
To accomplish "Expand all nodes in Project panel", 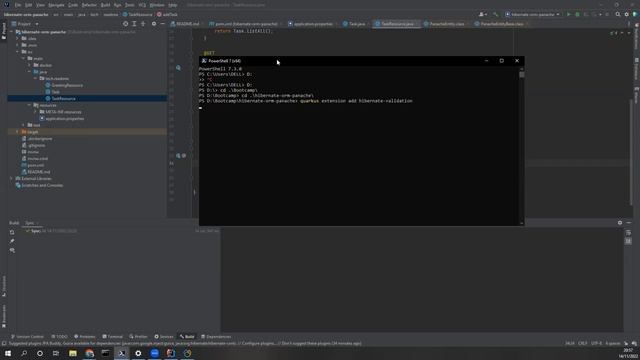I will click(134, 24).
